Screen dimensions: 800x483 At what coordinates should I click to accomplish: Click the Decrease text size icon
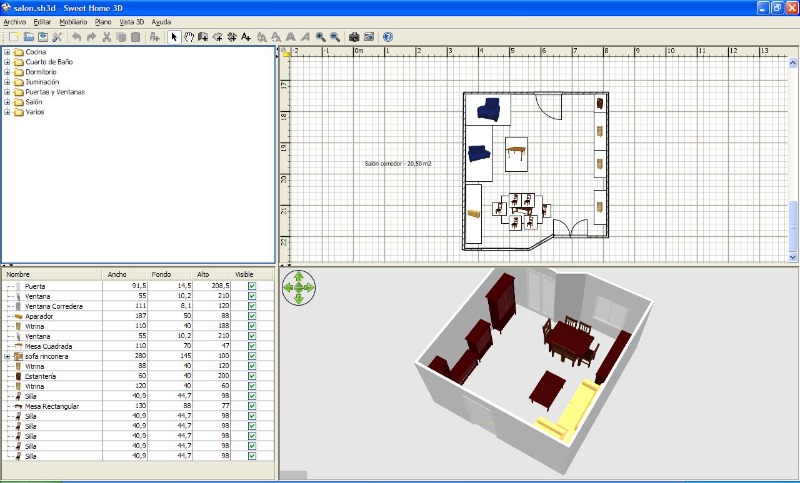coord(276,37)
